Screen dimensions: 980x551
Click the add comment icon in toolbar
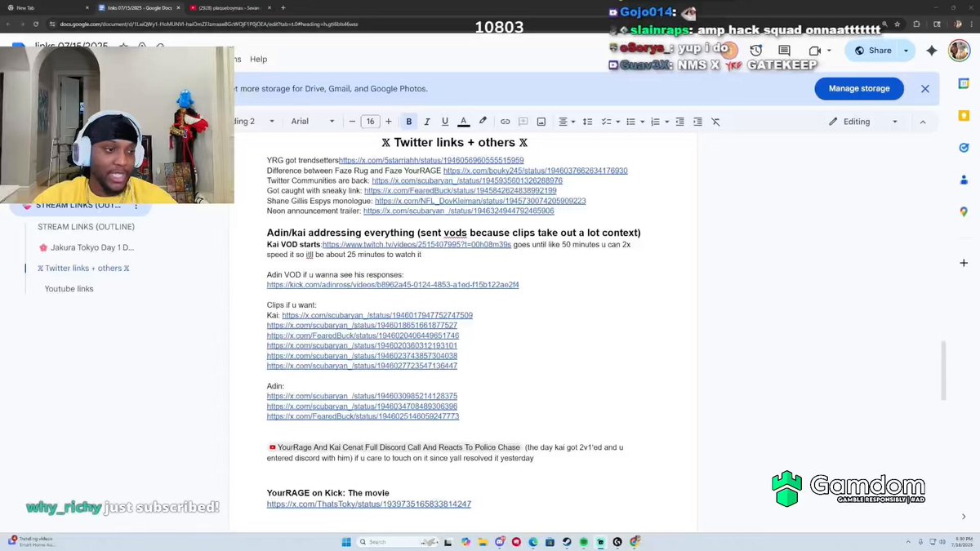[x=523, y=122]
